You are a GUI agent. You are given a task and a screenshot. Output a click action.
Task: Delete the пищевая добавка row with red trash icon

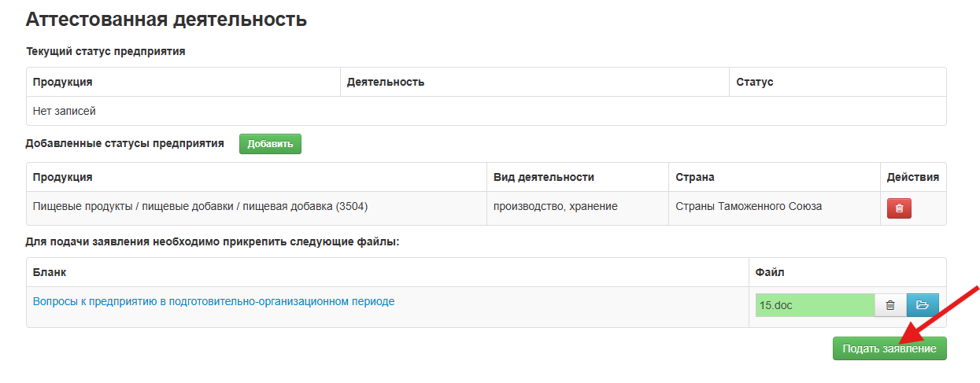coord(899,208)
